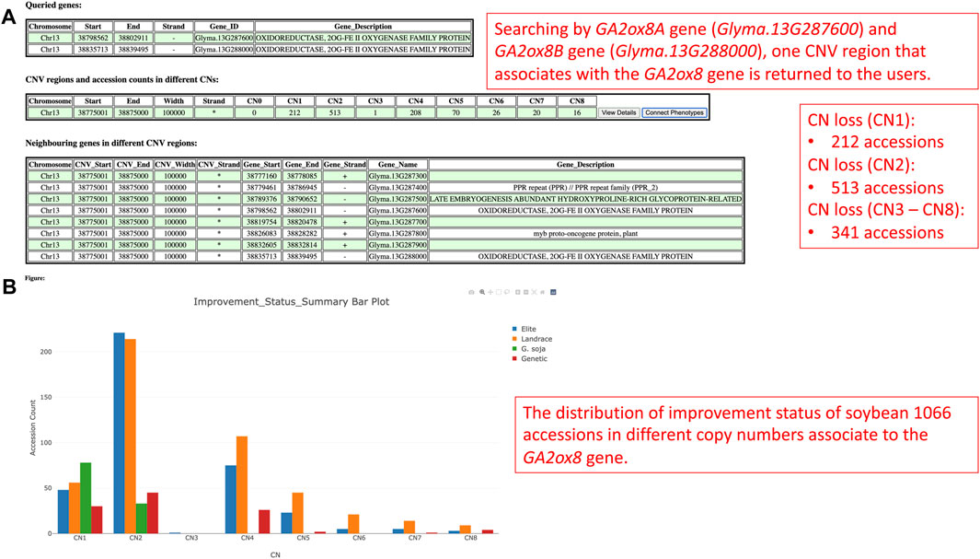Viewport: 980px width, 559px height.
Task: Select the blue Elite bar for CN4
Action: point(231,499)
